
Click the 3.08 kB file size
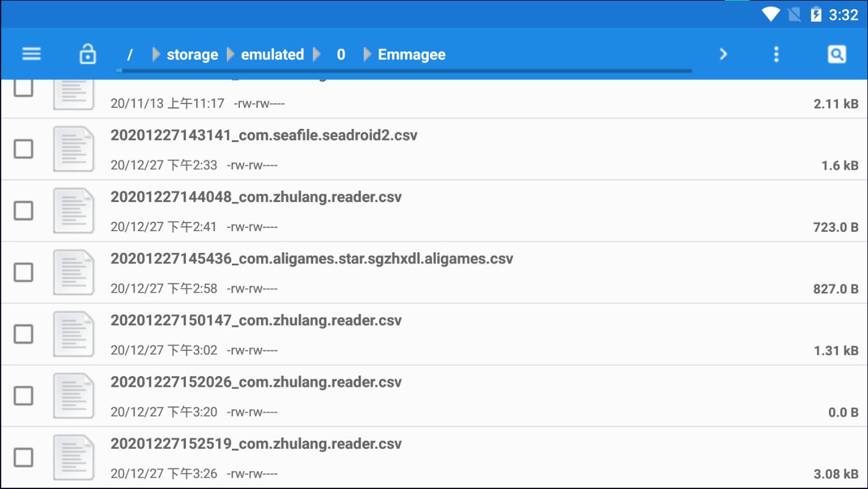click(836, 474)
